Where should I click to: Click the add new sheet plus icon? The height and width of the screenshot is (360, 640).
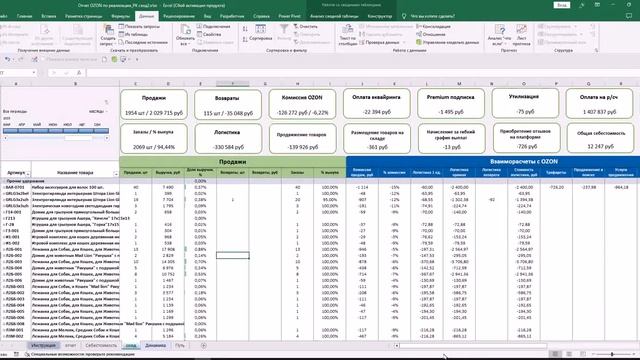(x=203, y=346)
